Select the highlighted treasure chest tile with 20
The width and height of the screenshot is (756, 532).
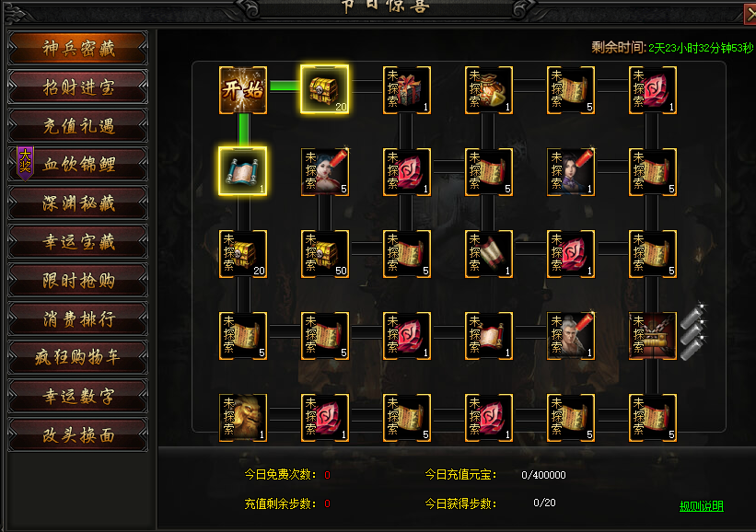[x=324, y=89]
